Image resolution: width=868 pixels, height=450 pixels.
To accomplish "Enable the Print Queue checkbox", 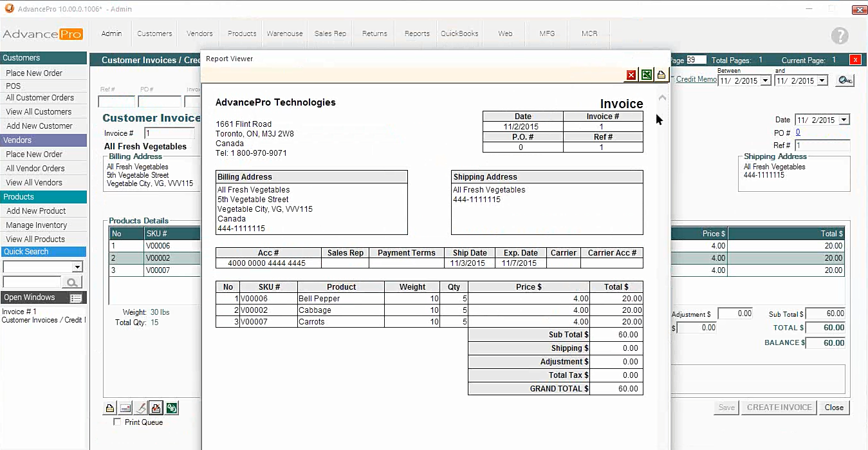I will (x=117, y=422).
